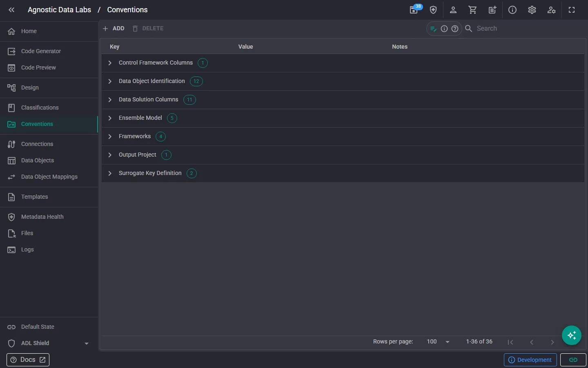The image size is (588, 368).
Task: Click the info icon beside search
Action: pyautogui.click(x=444, y=29)
